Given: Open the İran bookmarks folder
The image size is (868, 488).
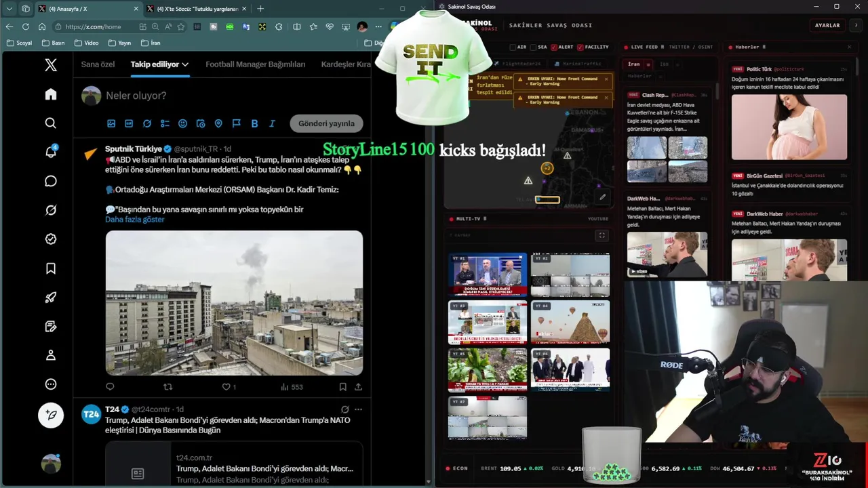Looking at the screenshot, I should [x=151, y=43].
